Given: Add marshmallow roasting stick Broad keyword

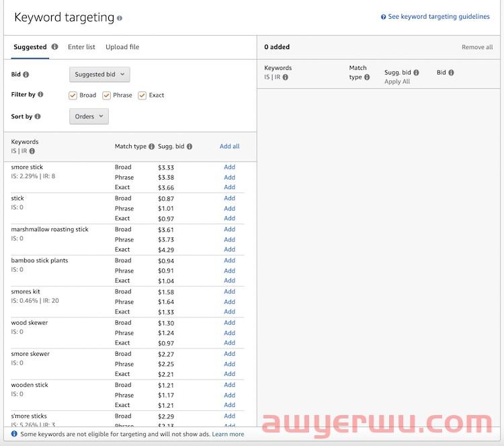Looking at the screenshot, I should click(x=230, y=229).
